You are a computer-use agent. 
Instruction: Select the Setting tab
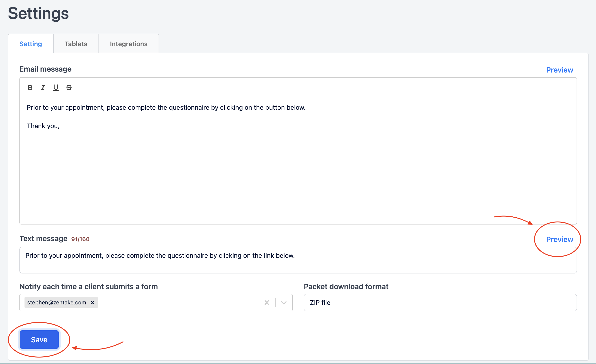[31, 44]
